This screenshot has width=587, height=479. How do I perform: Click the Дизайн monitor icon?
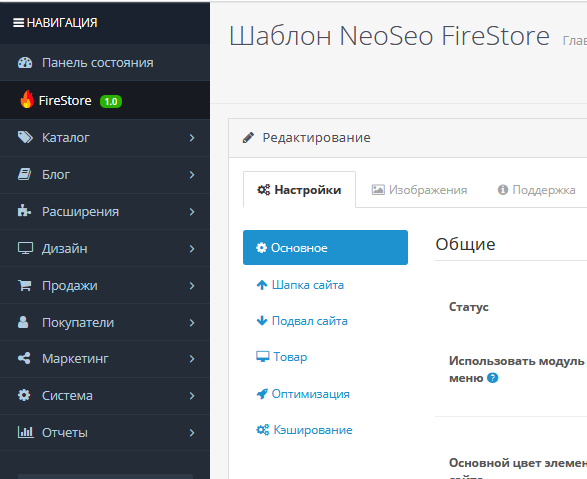coord(25,248)
